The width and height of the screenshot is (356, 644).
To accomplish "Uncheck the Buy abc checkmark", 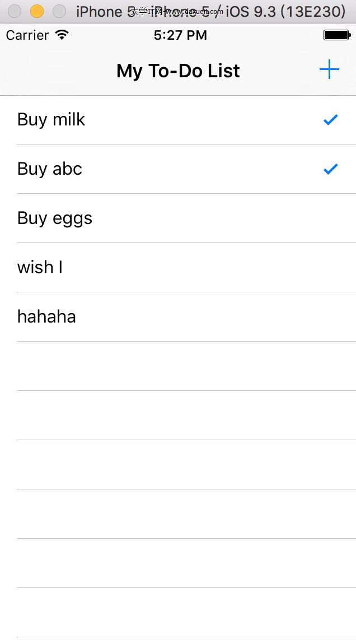I will (331, 169).
